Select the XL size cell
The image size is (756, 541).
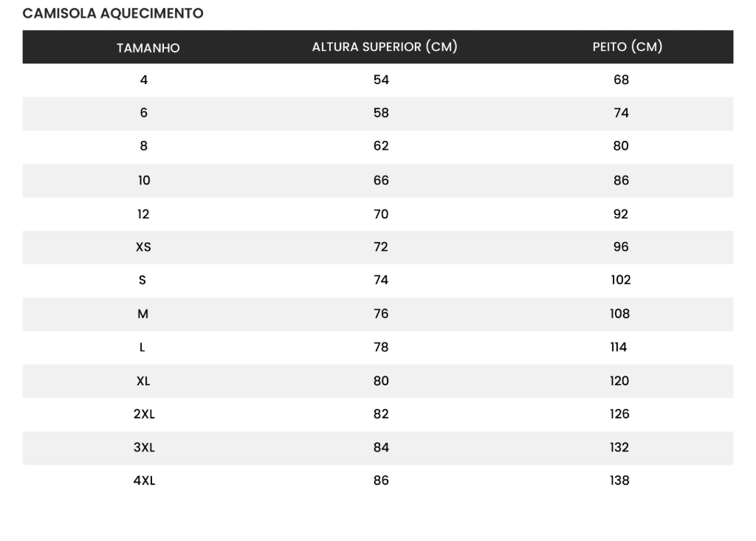(x=143, y=382)
